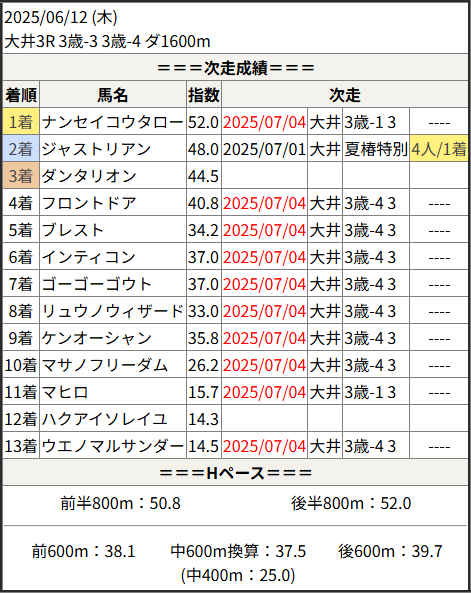Click next-race date for リュウノウィザード

tap(264, 311)
